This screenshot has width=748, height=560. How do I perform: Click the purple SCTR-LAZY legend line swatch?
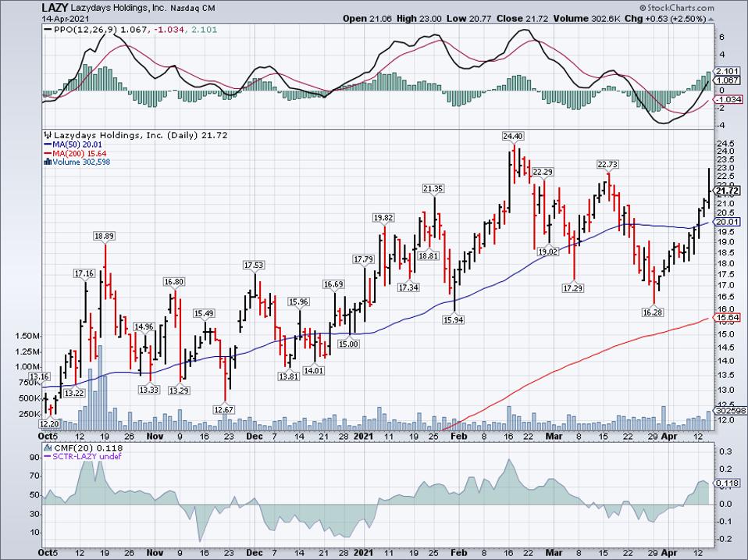[x=47, y=456]
